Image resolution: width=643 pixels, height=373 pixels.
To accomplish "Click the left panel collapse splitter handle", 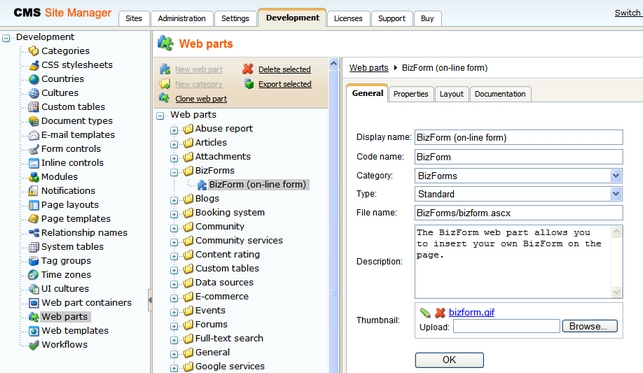I will [150, 300].
